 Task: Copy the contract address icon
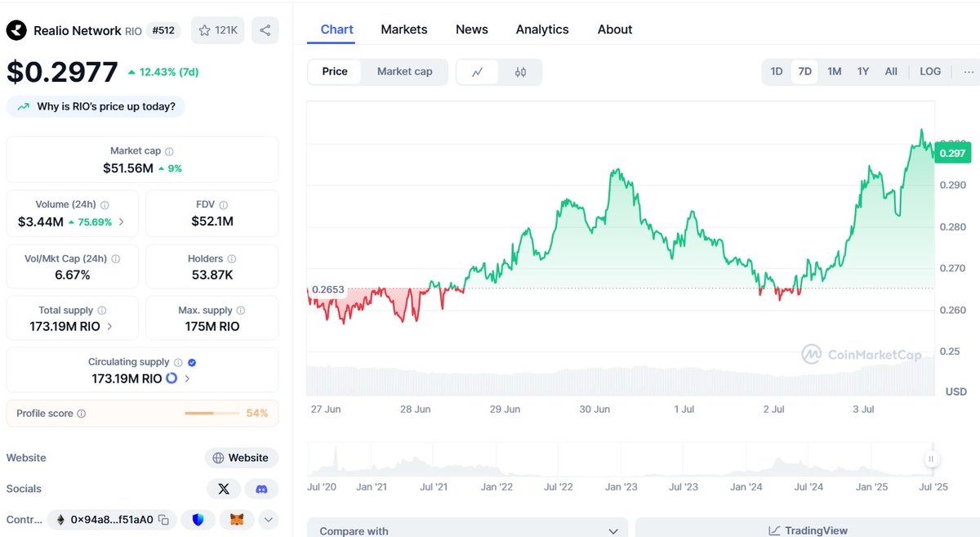click(x=163, y=519)
